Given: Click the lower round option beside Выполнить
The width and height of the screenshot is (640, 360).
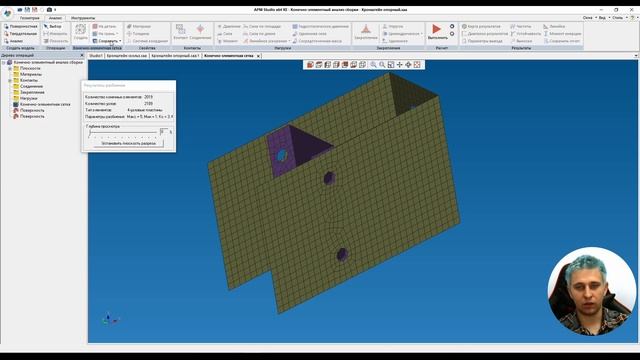Looking at the screenshot, I should point(452,34).
